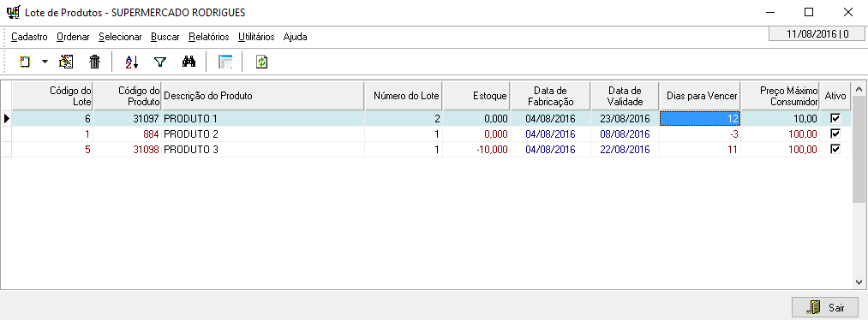Click the edit record toolbar icon
The height and width of the screenshot is (320, 868).
tap(67, 62)
